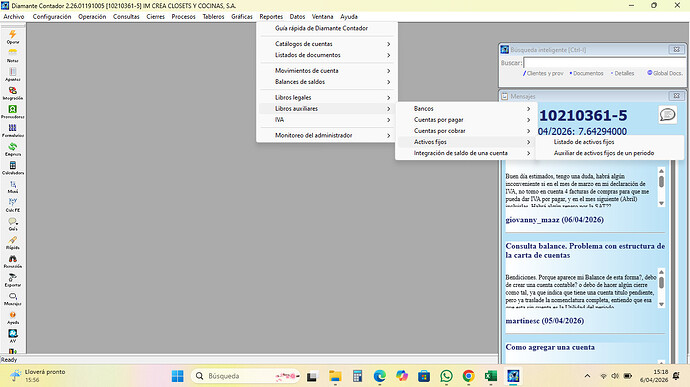Open the Gráficas menu
This screenshot has height=387, width=690.
tap(242, 17)
